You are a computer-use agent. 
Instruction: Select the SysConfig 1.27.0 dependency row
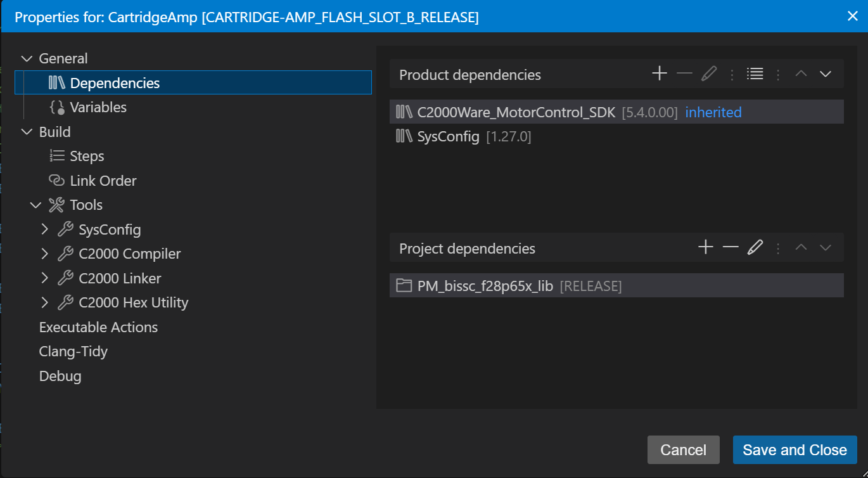click(x=616, y=136)
